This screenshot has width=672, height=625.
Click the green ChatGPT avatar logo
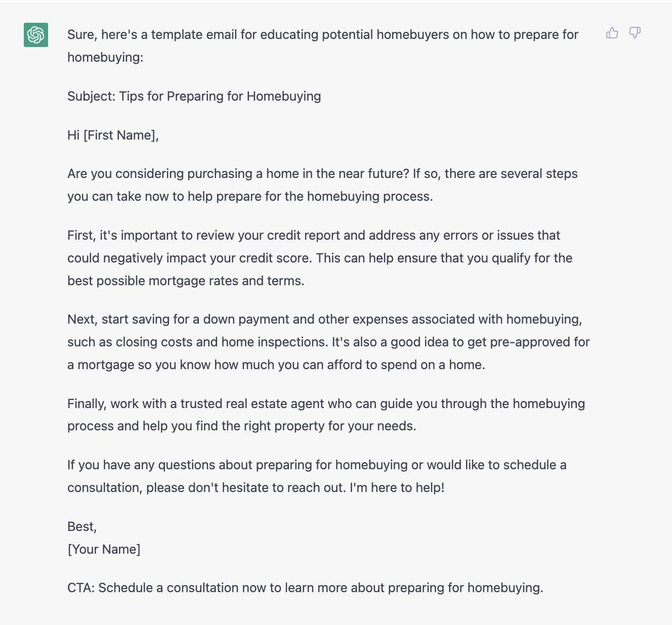[x=36, y=35]
